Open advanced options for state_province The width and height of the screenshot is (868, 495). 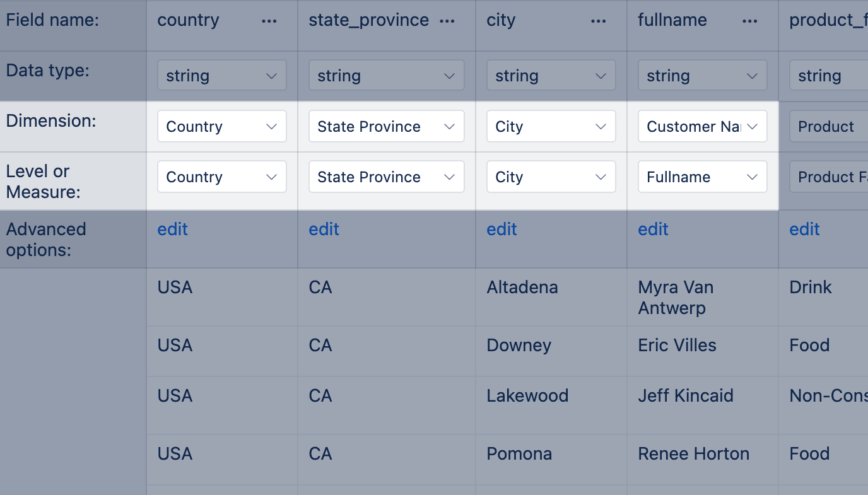pos(324,229)
